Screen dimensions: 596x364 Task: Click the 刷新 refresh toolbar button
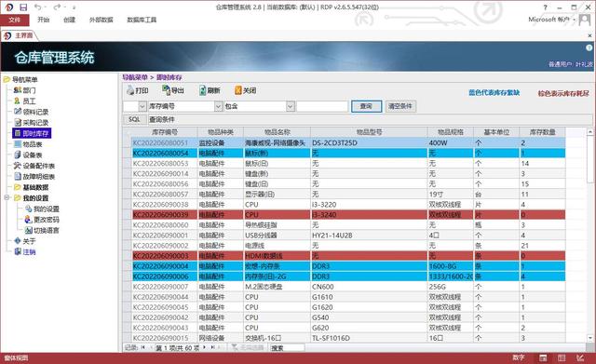210,90
